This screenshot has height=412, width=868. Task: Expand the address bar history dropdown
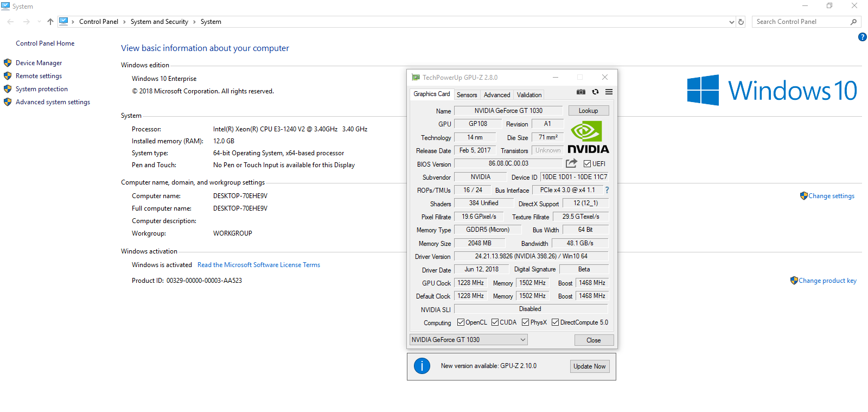pos(731,22)
